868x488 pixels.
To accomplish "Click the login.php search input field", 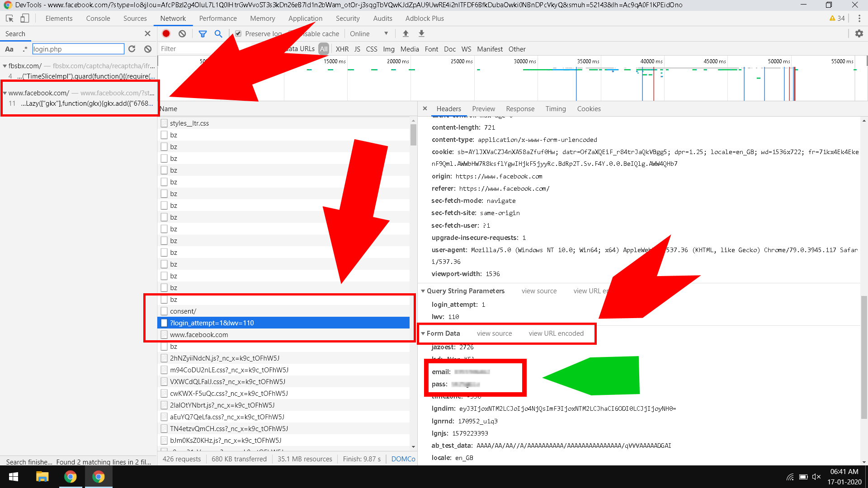I will pyautogui.click(x=78, y=49).
